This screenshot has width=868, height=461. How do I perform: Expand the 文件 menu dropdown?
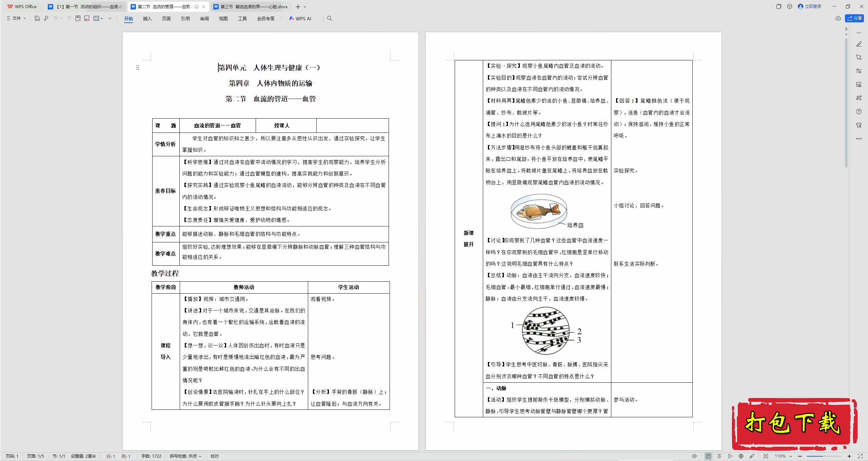[16, 18]
